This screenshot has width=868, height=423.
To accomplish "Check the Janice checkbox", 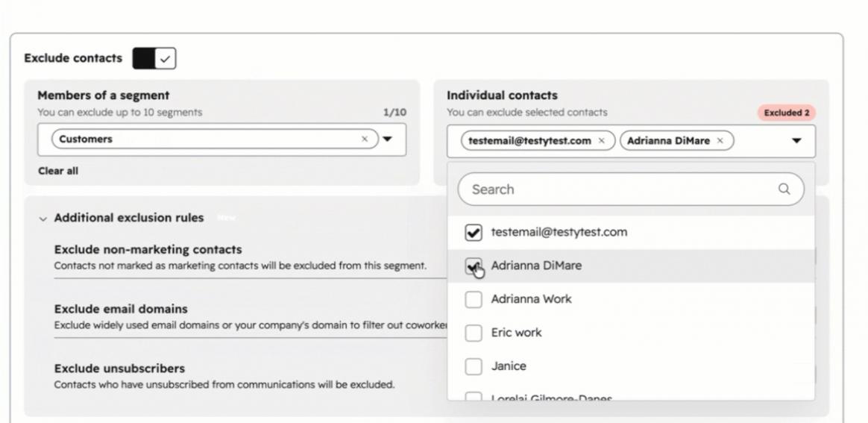I will pyautogui.click(x=474, y=366).
